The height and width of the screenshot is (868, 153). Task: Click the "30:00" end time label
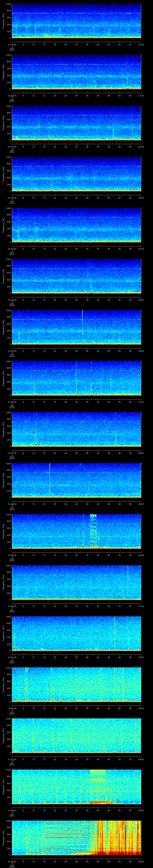pyautogui.click(x=141, y=555)
